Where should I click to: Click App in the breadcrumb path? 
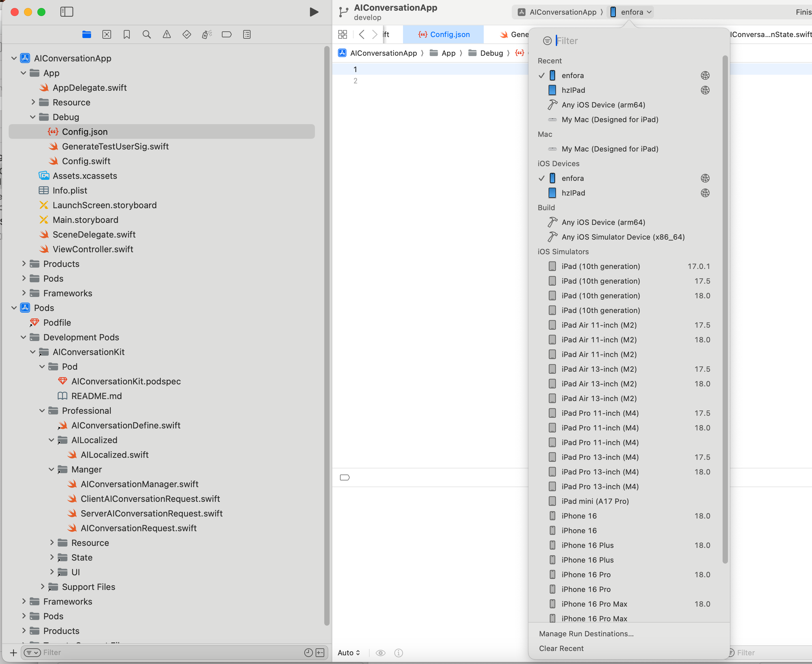point(442,53)
